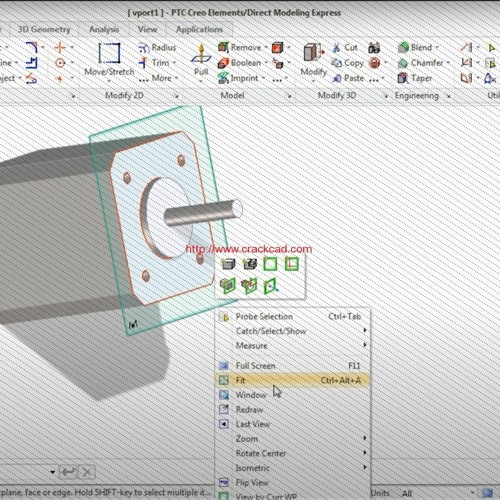Image resolution: width=500 pixels, height=500 pixels.
Task: Select the Chamfer tool
Action: click(x=420, y=63)
